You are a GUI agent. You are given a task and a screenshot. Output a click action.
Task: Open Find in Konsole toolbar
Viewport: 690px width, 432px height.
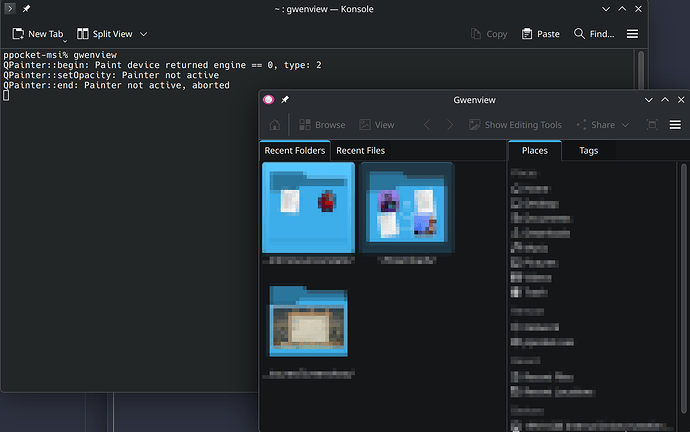(594, 34)
